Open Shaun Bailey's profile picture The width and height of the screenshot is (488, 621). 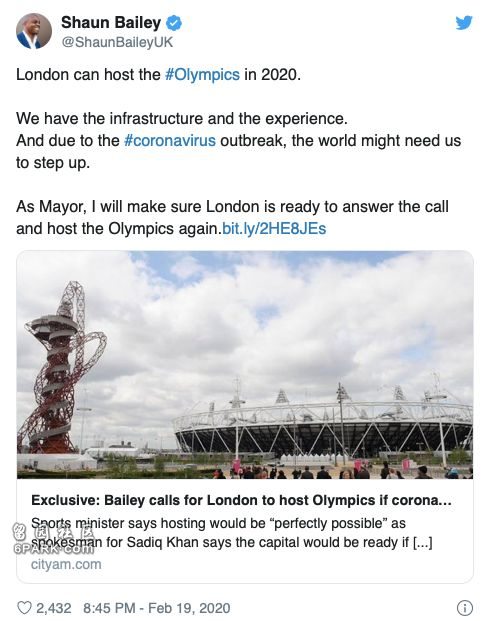coord(34,31)
